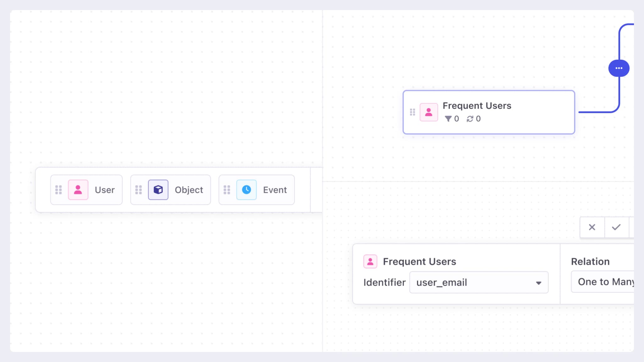The width and height of the screenshot is (644, 362).
Task: Click the Object label in the palette
Action: (189, 190)
